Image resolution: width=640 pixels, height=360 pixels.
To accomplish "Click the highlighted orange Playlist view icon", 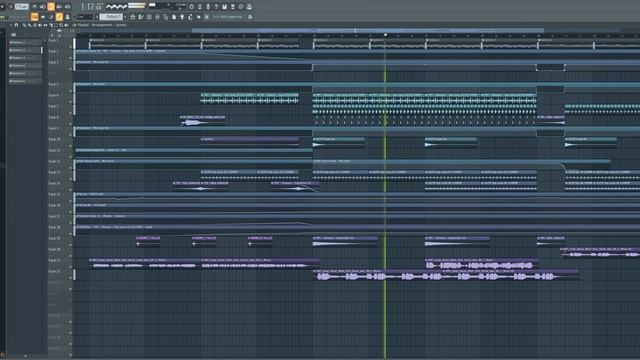I will (35, 17).
